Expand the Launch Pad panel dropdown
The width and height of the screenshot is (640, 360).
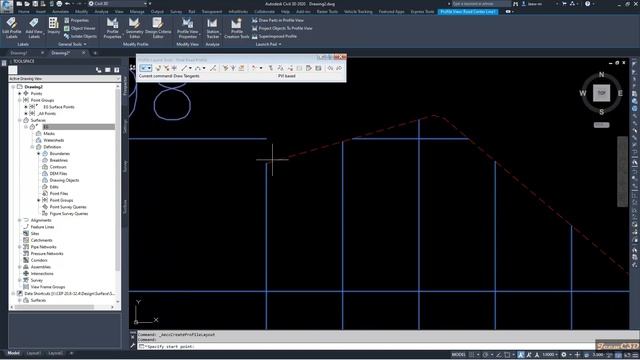(x=268, y=44)
